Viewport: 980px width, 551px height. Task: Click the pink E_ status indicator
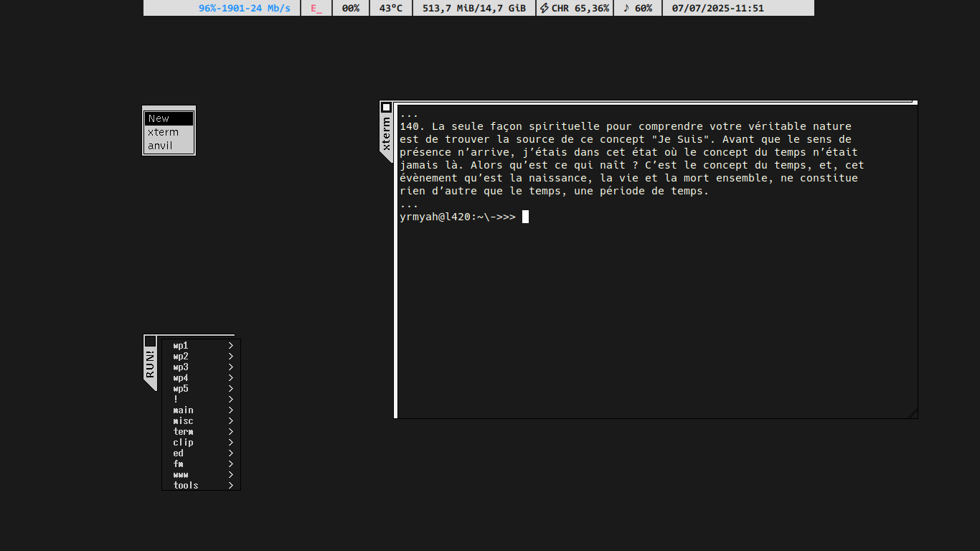(x=316, y=9)
